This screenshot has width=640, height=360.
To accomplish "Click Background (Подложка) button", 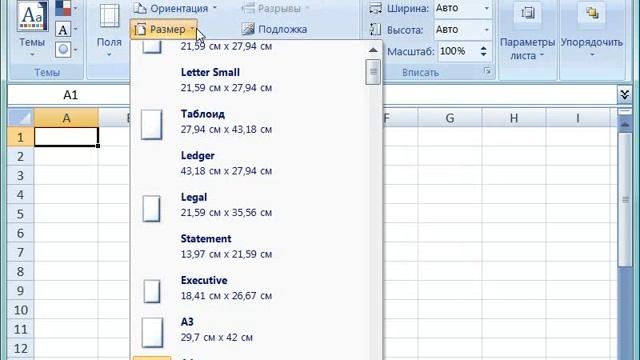I will (x=274, y=29).
